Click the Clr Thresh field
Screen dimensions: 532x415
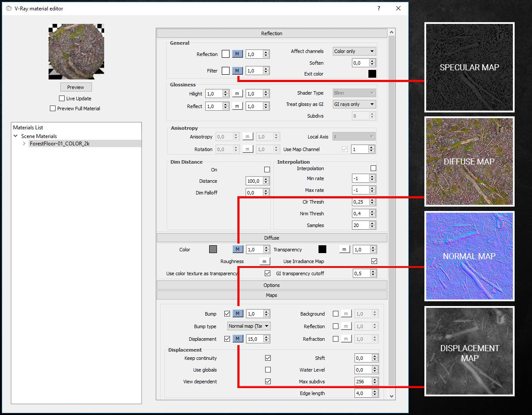point(360,202)
